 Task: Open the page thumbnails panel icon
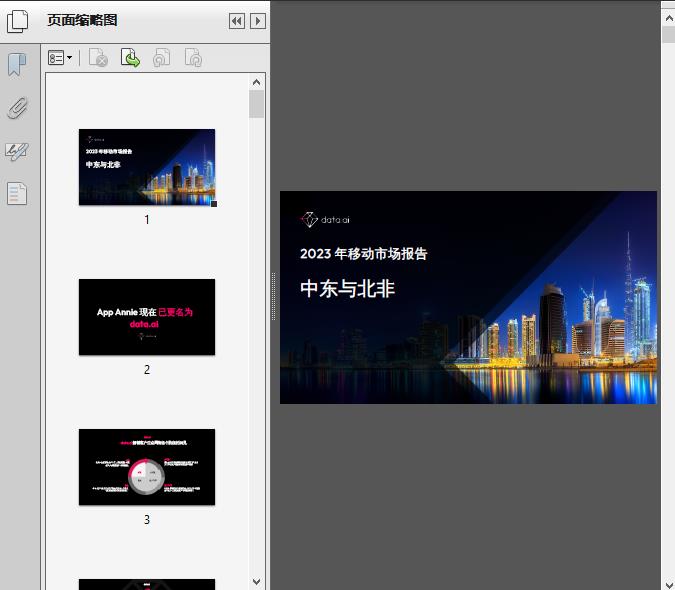(18, 21)
